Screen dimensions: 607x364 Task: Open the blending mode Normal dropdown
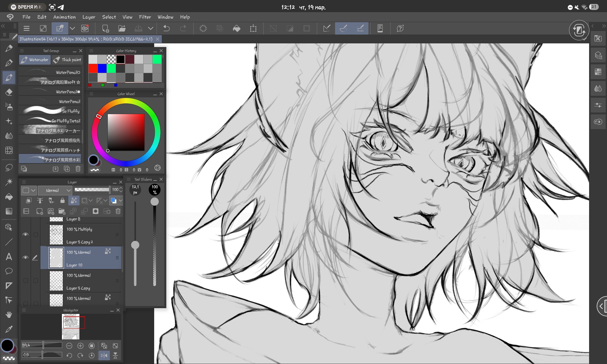click(x=55, y=190)
